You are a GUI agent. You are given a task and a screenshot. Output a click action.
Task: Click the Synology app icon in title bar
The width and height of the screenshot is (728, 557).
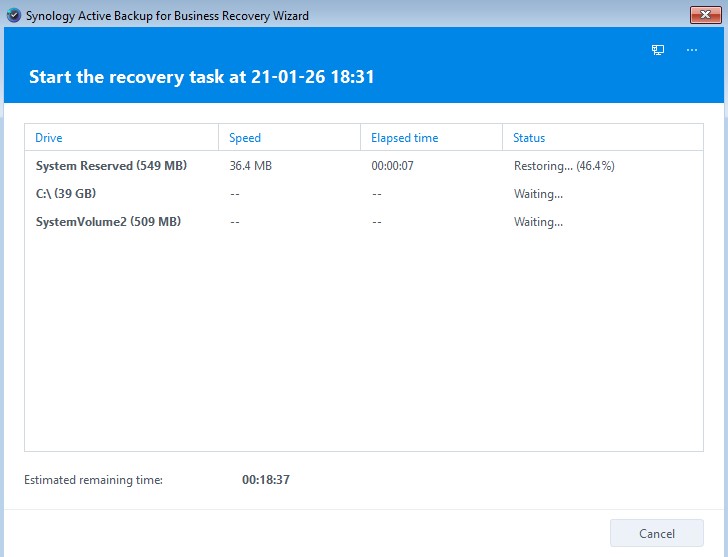click(x=14, y=15)
